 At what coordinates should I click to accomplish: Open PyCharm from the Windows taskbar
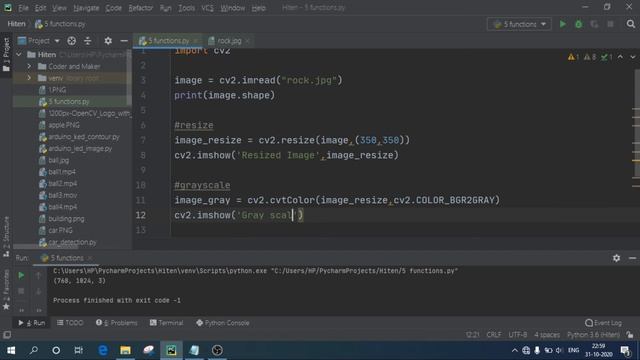coord(171,350)
